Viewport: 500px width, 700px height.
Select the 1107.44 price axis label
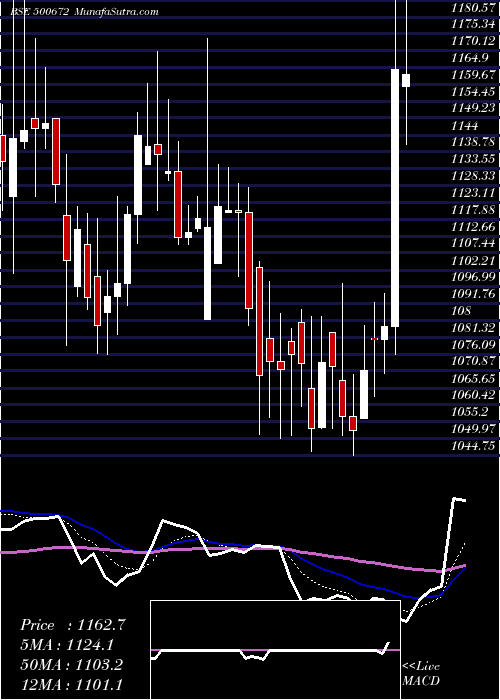473,243
